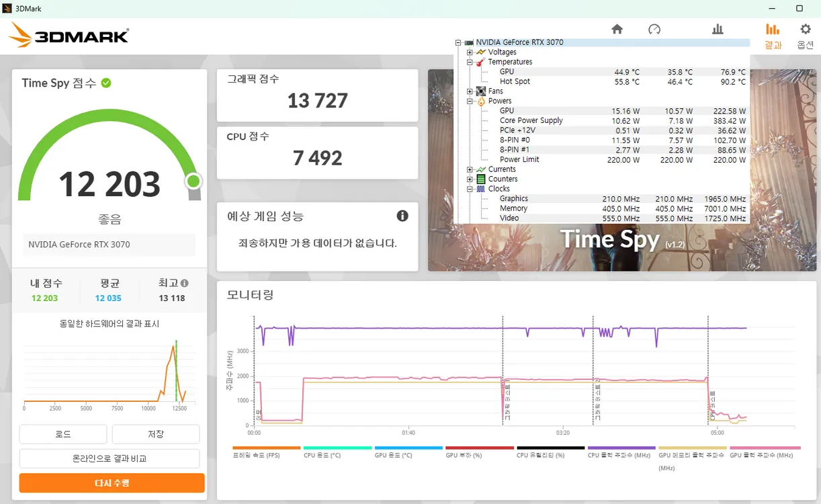Screen dimensions: 821x504
Task: Expand the Currents node
Action: point(470,169)
